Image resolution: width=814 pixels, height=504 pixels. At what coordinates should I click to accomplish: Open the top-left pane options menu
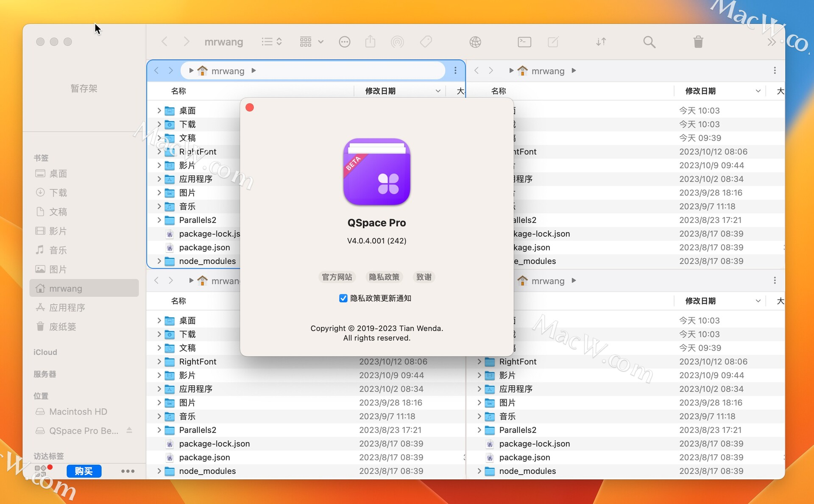tap(455, 70)
